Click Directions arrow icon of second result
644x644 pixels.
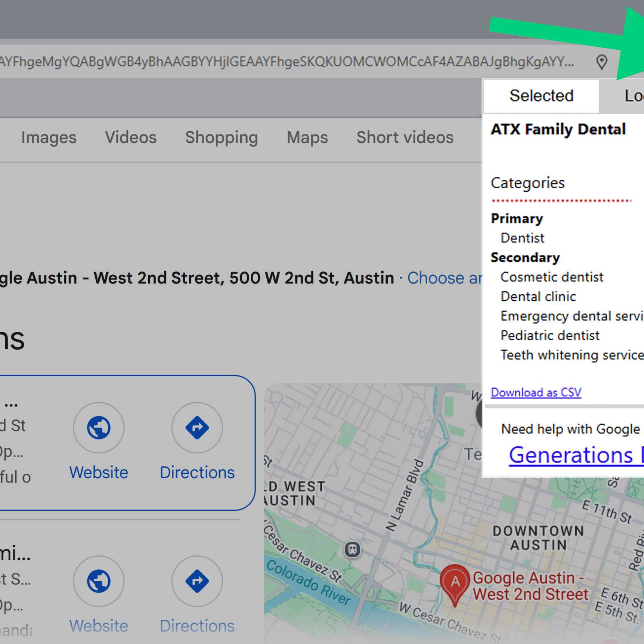click(197, 581)
